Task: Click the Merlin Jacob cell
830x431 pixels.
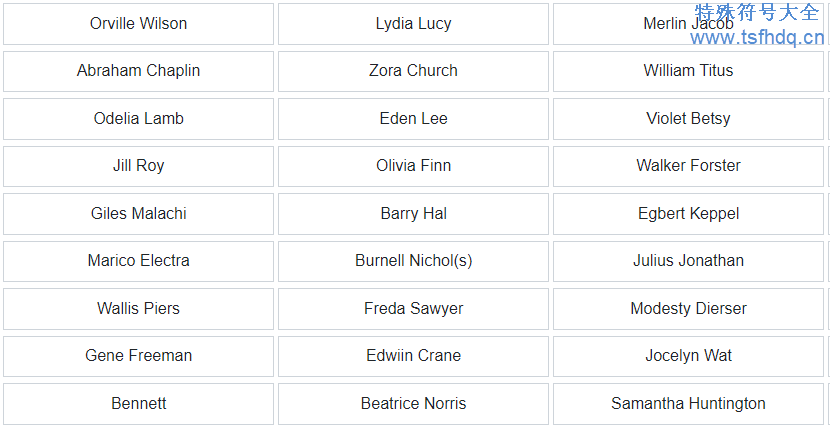Action: (688, 24)
